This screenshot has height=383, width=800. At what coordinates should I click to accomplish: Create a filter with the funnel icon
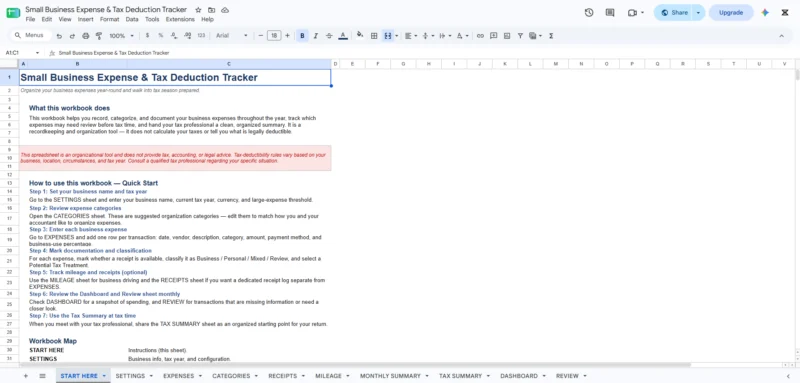coord(520,36)
